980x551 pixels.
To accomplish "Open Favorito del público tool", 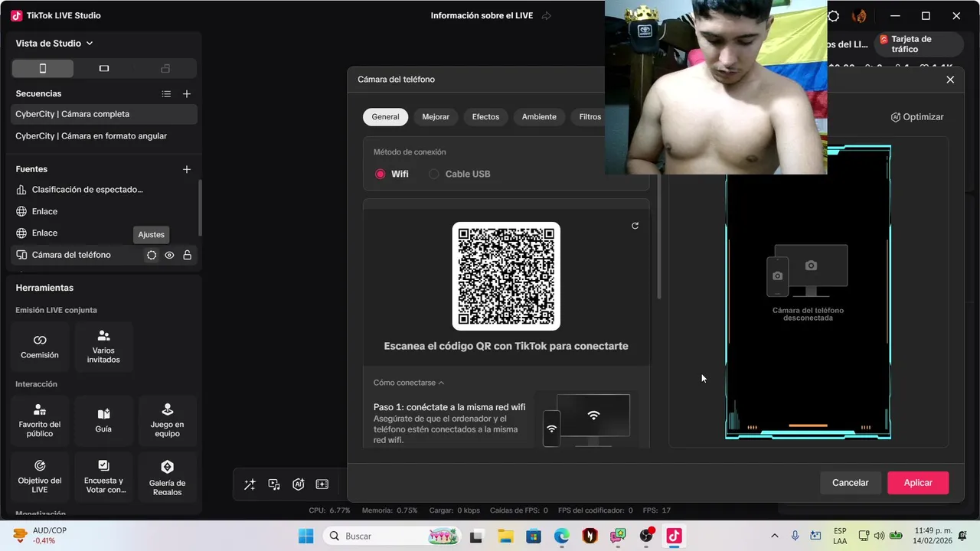I will pos(40,421).
